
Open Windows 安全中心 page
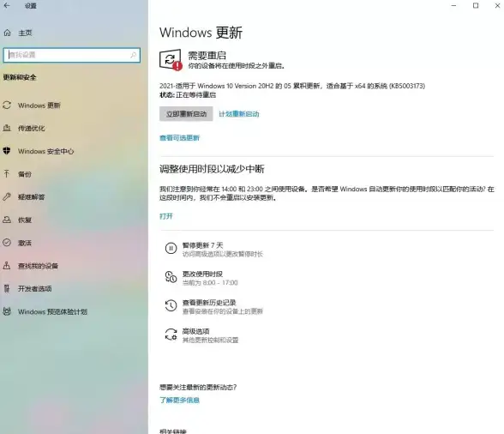click(45, 151)
